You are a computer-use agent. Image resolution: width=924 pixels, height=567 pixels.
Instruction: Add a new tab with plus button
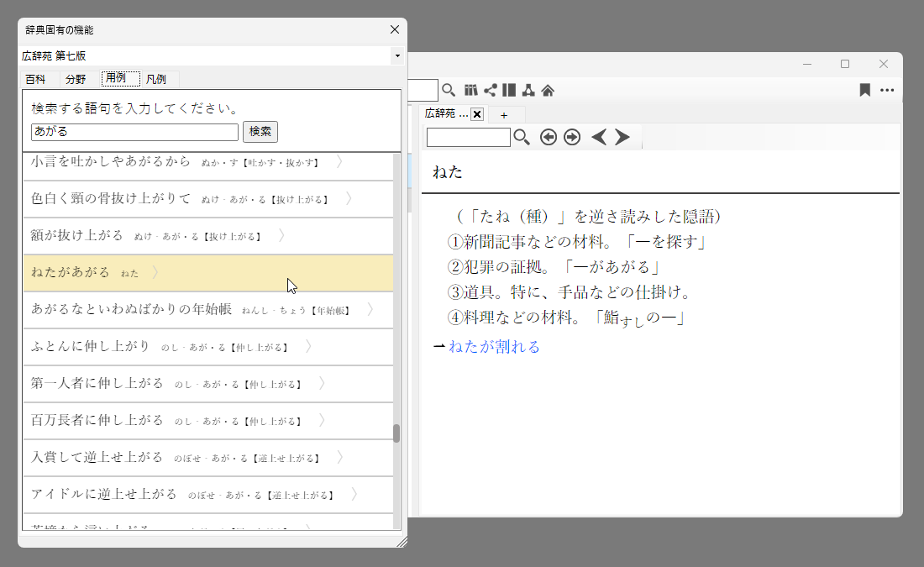click(504, 115)
